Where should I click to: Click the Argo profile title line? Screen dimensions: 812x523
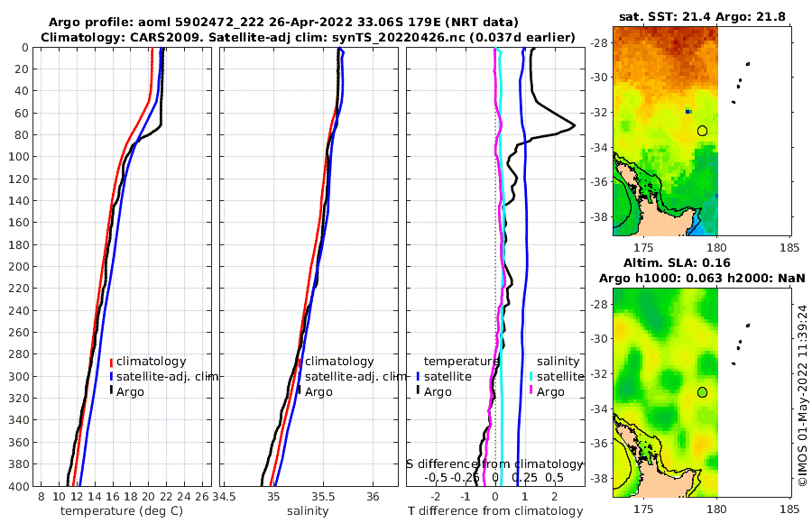283,23
